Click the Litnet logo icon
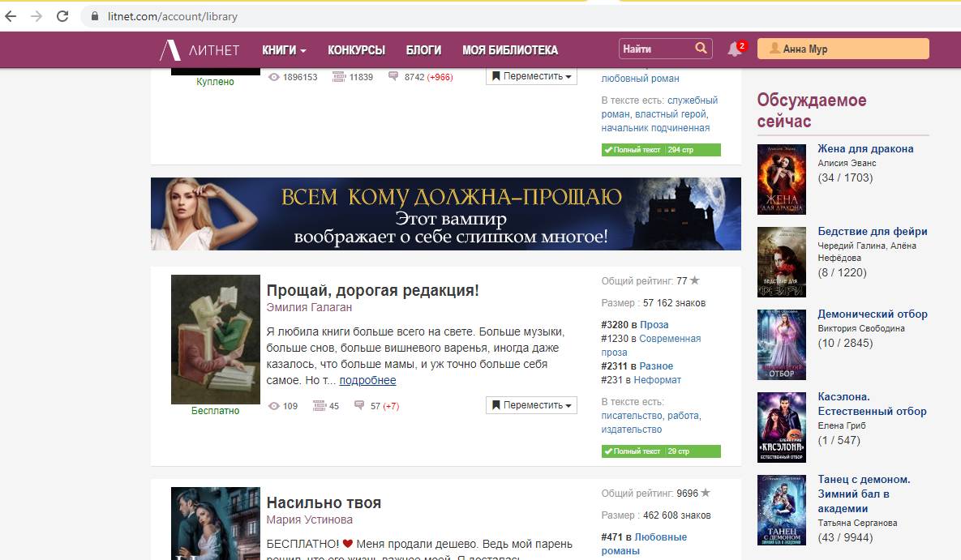The image size is (961, 560). pyautogui.click(x=170, y=50)
